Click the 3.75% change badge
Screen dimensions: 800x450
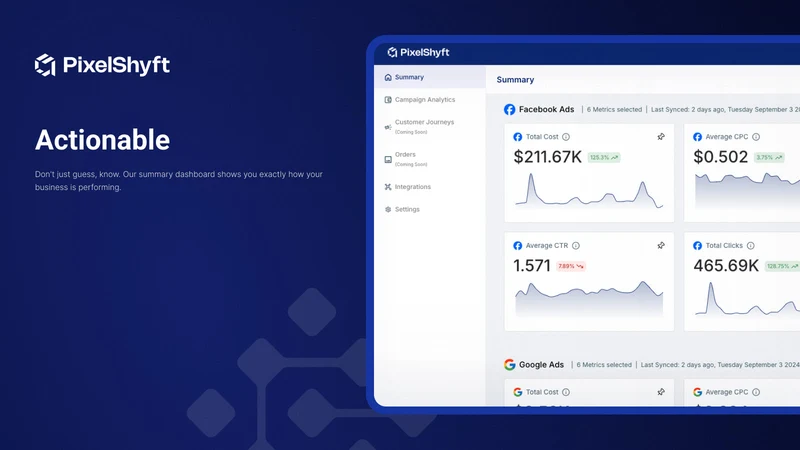[x=768, y=157]
